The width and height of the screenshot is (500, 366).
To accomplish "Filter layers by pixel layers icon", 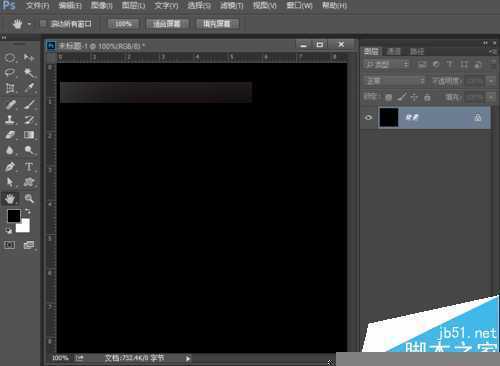I will 422,65.
